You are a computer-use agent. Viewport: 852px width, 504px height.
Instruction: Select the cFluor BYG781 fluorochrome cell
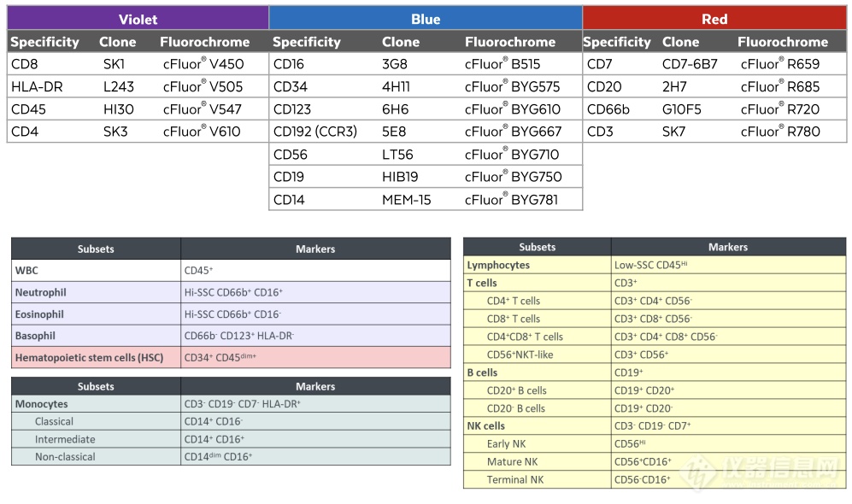[514, 199]
